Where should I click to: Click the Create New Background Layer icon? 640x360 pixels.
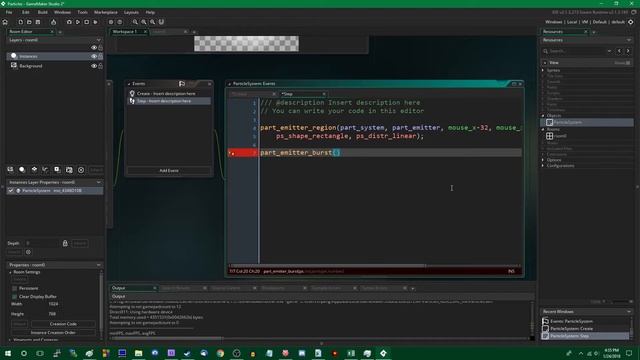pyautogui.click(x=10, y=170)
